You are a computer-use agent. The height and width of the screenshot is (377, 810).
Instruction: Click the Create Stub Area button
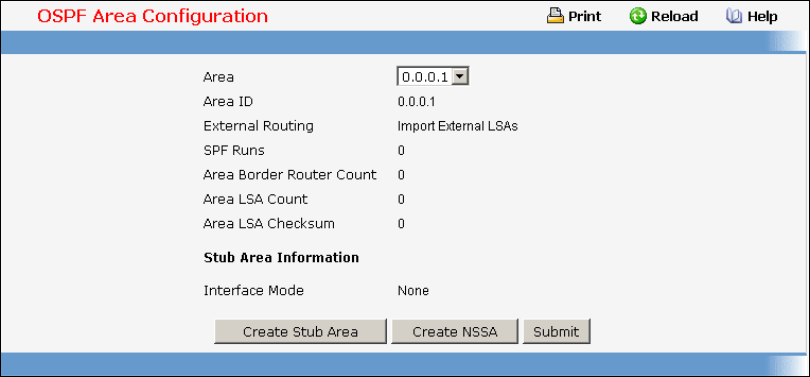(300, 332)
